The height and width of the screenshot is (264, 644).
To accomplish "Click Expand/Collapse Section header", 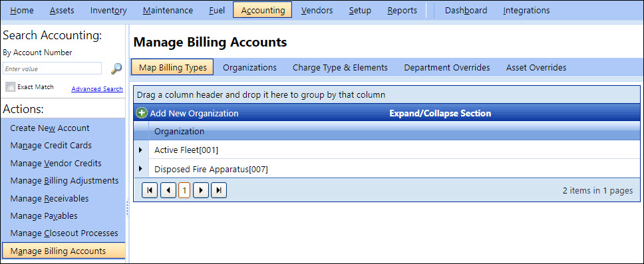I will coord(440,113).
